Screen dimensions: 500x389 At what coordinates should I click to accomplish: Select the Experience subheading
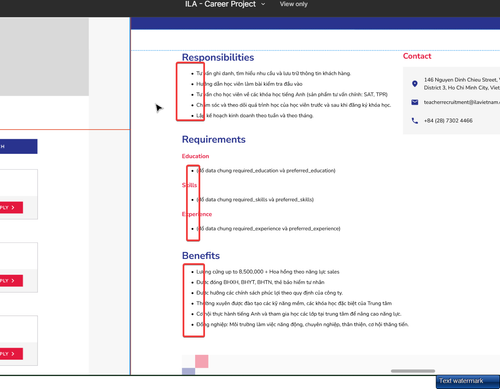[x=197, y=214]
